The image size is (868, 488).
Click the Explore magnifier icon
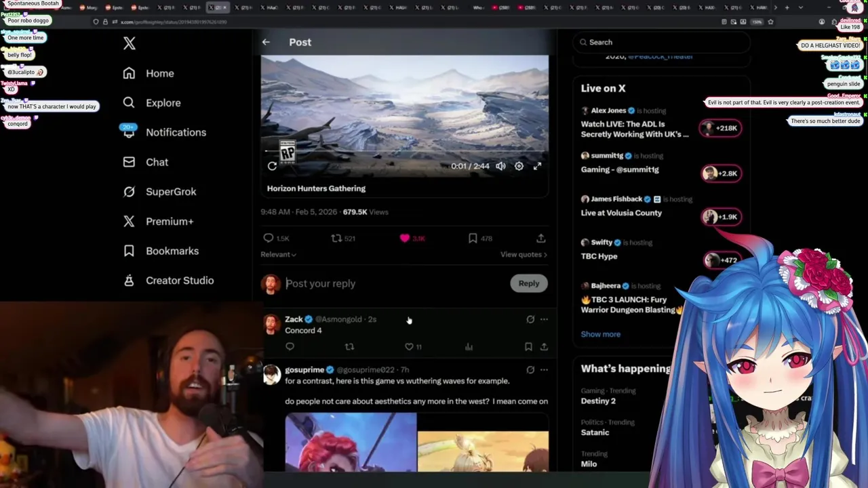[129, 103]
